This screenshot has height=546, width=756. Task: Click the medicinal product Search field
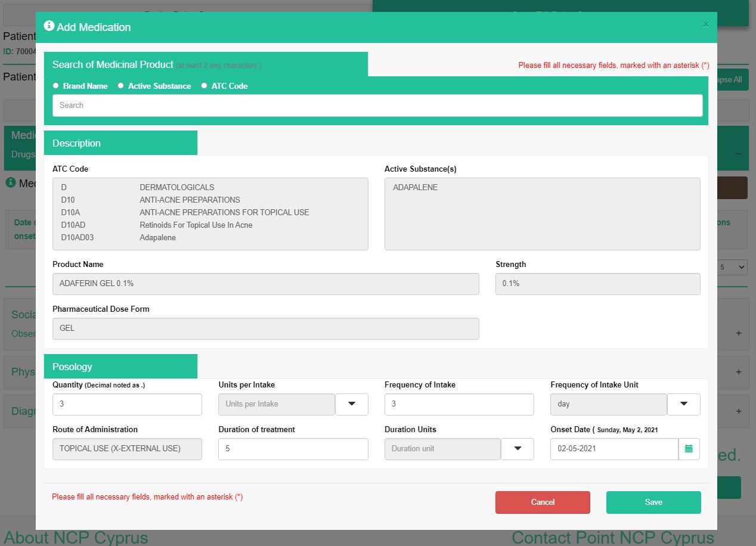tap(377, 106)
